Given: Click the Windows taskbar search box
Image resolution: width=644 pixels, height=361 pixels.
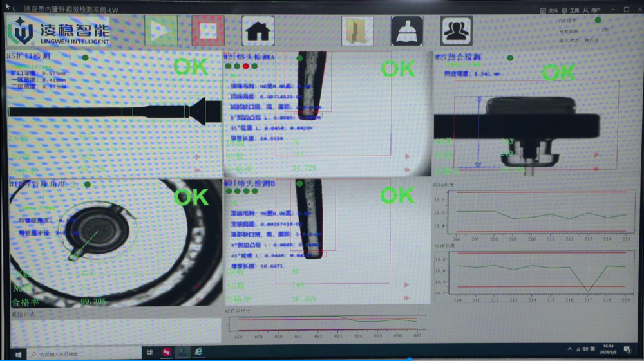Looking at the screenshot, I should (84, 354).
